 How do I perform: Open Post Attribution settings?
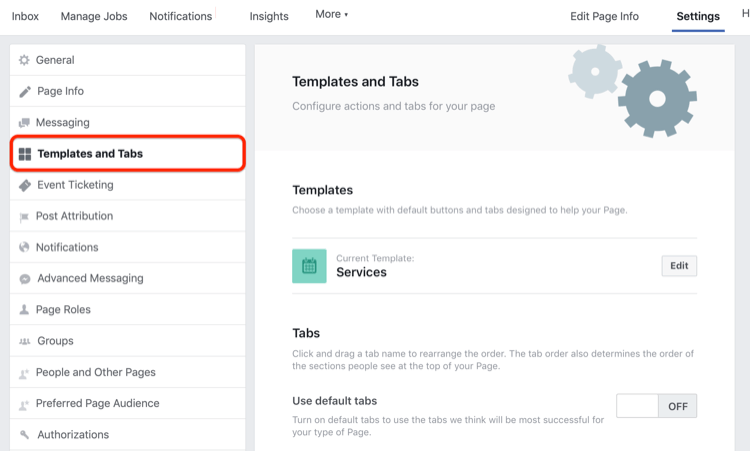coord(128,216)
